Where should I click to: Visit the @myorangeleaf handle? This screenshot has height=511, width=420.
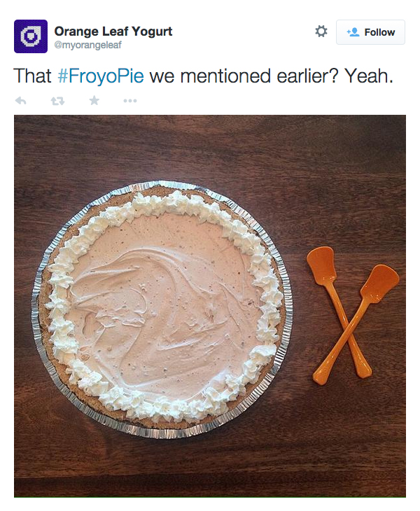click(87, 45)
